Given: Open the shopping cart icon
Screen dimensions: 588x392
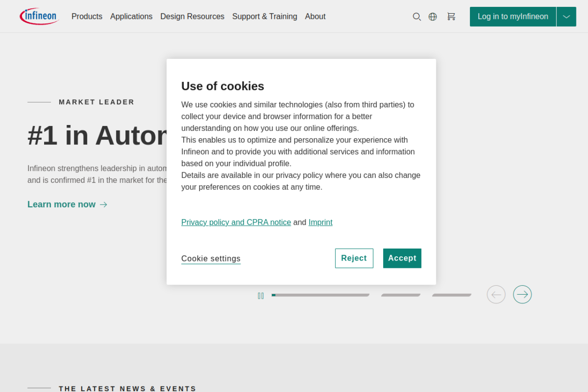Looking at the screenshot, I should click(x=451, y=17).
